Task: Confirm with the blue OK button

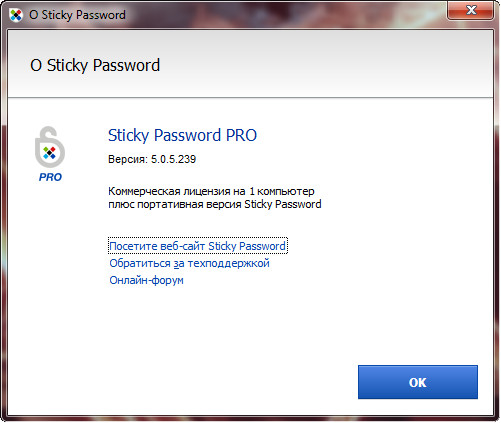Action: [x=418, y=382]
